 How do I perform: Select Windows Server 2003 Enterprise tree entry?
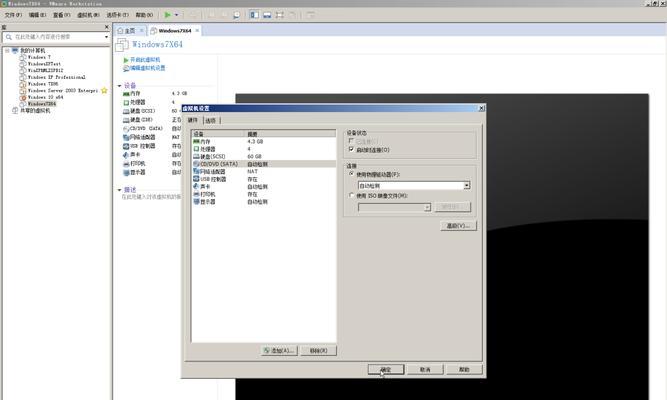click(63, 91)
